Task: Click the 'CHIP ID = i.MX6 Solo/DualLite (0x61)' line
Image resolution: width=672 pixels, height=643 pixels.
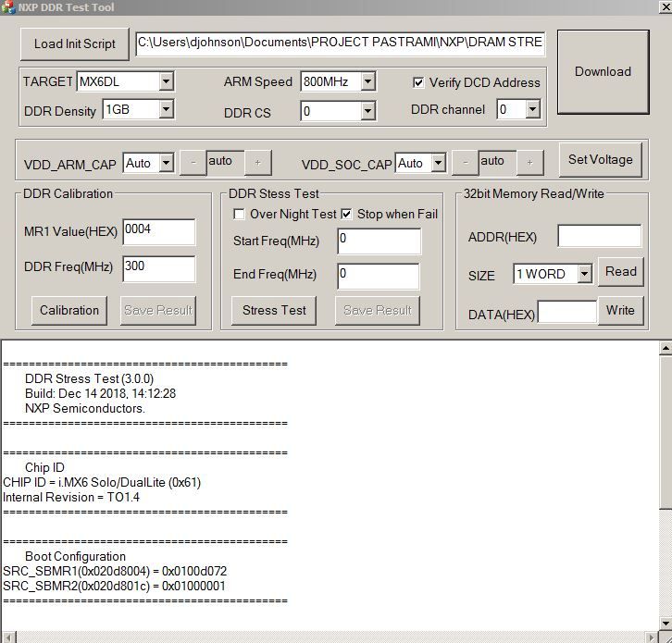Action: [102, 482]
